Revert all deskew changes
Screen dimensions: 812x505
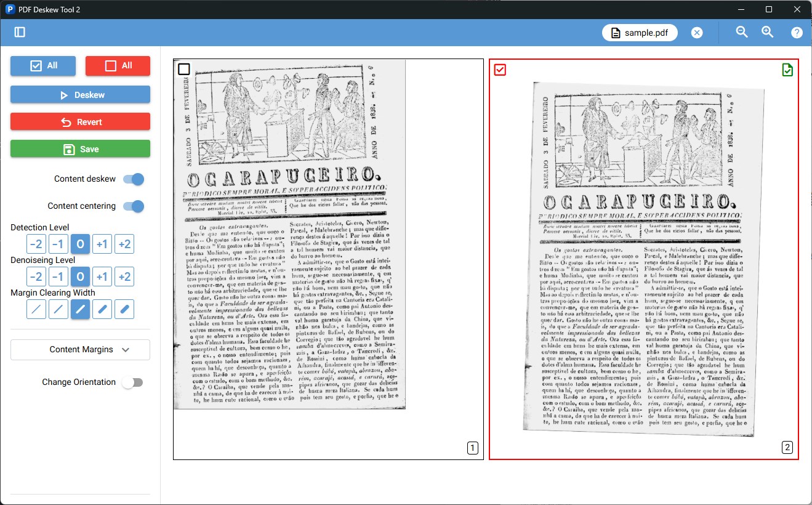tap(80, 121)
